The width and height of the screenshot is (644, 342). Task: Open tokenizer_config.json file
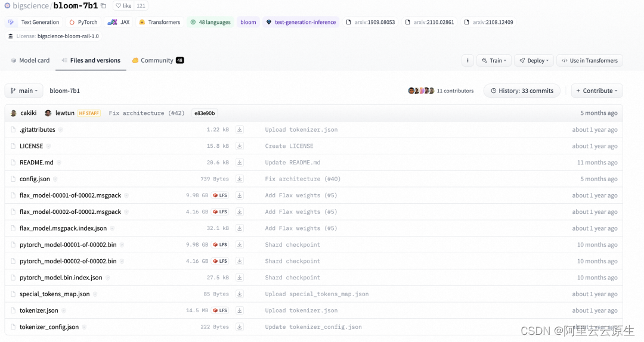[x=49, y=327]
